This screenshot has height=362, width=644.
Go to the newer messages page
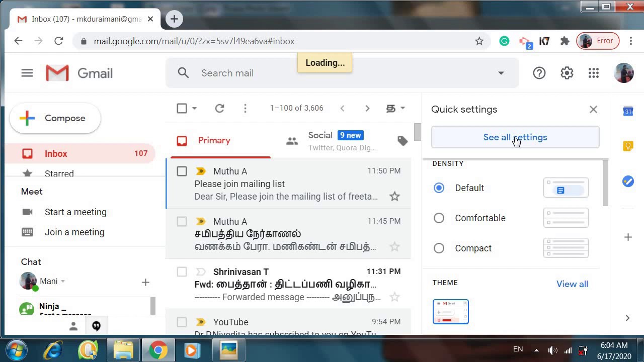(342, 108)
